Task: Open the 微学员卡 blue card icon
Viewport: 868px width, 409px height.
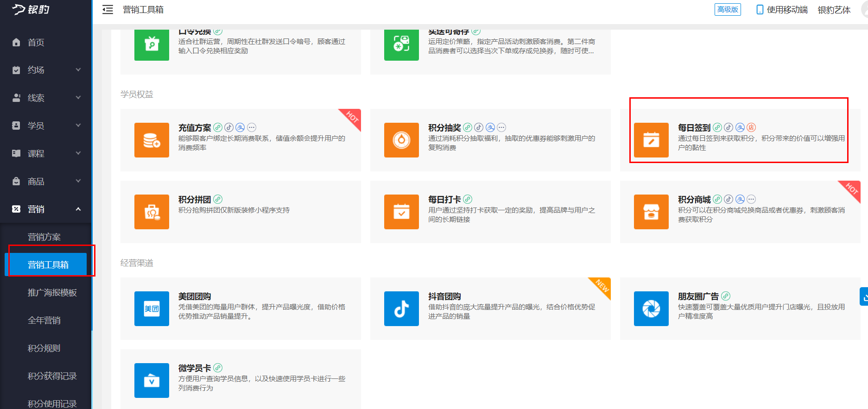Action: tap(152, 380)
